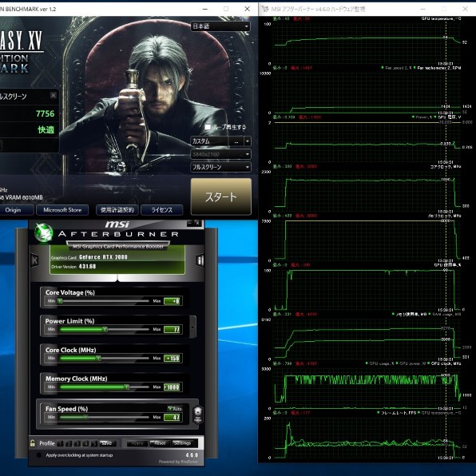
Task: Open the fan user-define gear icon
Action: tap(198, 415)
